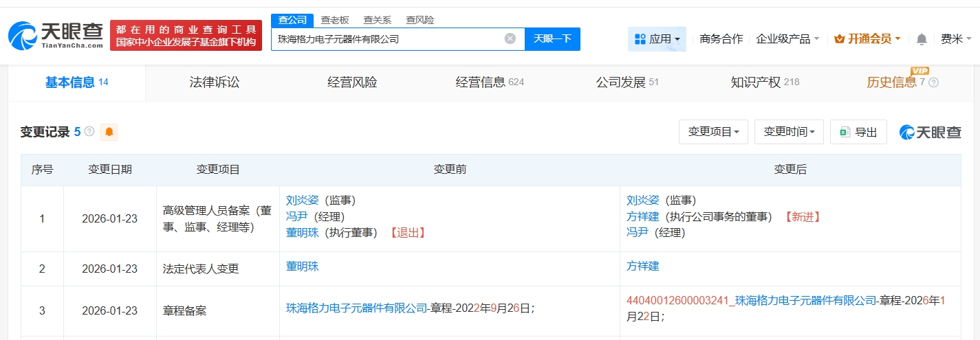
Task: Expand the 变更项目 filter dropdown
Action: pyautogui.click(x=713, y=132)
